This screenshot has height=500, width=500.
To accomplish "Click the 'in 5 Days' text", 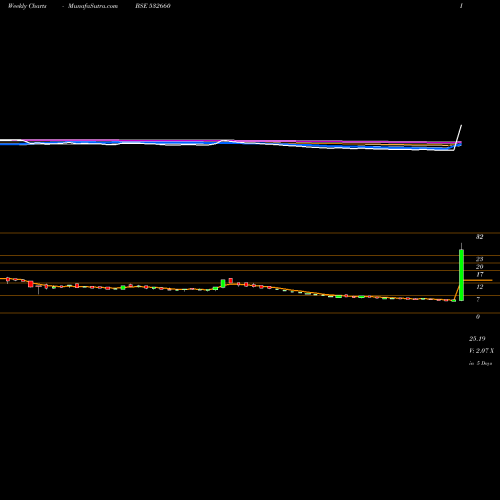I will point(480,363).
